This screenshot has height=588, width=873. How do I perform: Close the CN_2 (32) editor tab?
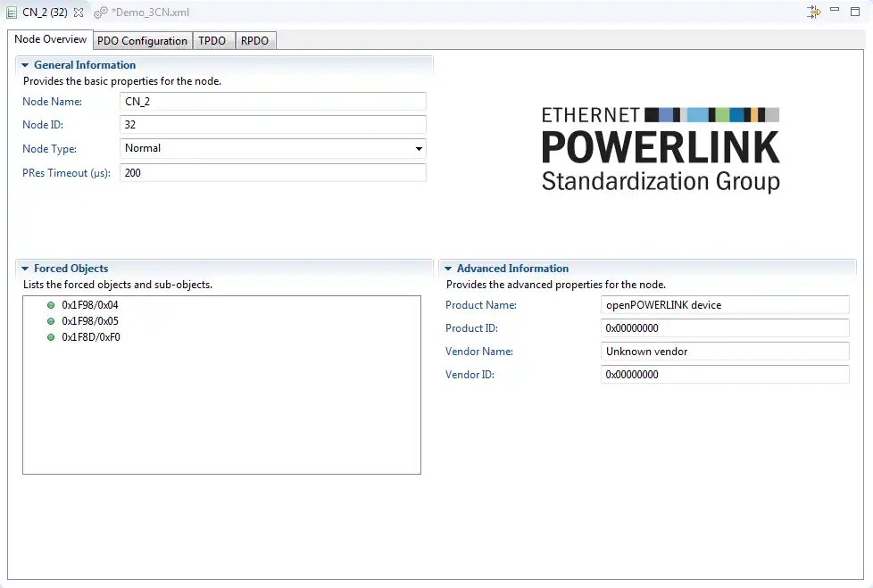pos(79,12)
